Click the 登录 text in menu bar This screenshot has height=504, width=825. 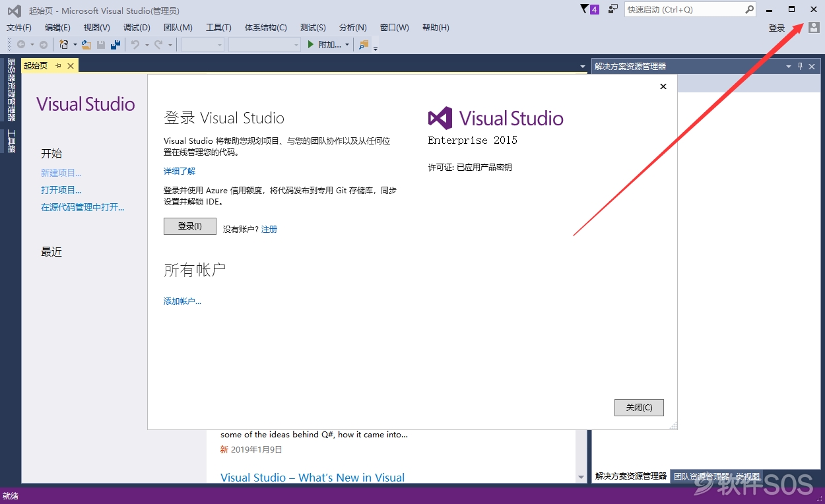click(x=777, y=28)
